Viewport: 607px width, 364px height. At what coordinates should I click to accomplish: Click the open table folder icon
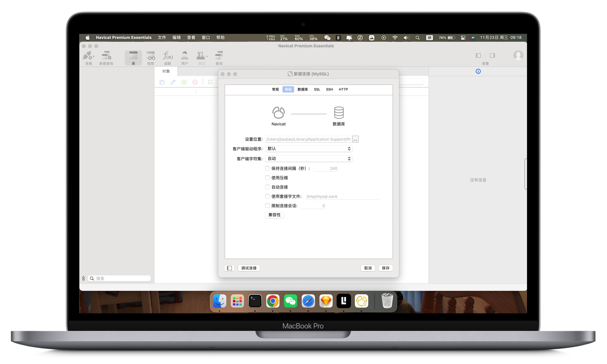pyautogui.click(x=162, y=82)
